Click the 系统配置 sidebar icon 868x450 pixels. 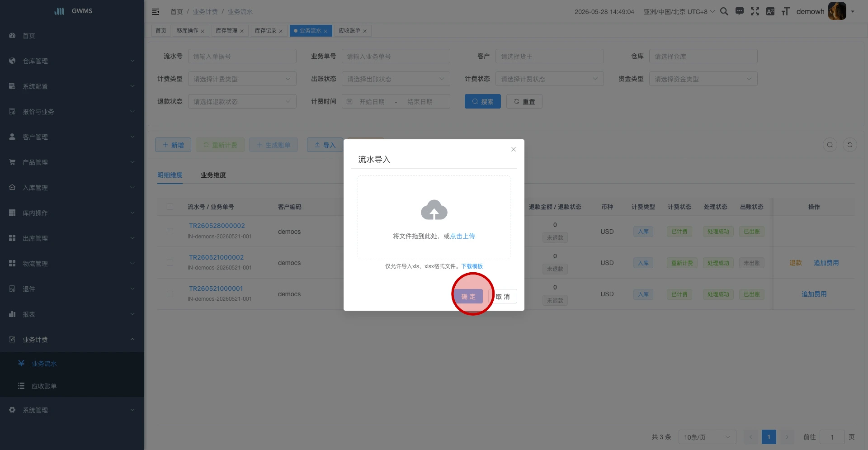(12, 86)
